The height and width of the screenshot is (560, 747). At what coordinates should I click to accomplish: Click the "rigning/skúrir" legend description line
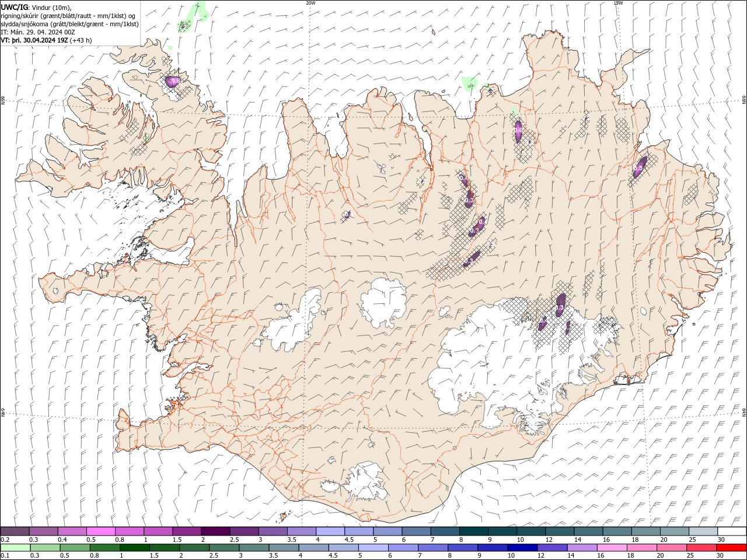click(69, 16)
